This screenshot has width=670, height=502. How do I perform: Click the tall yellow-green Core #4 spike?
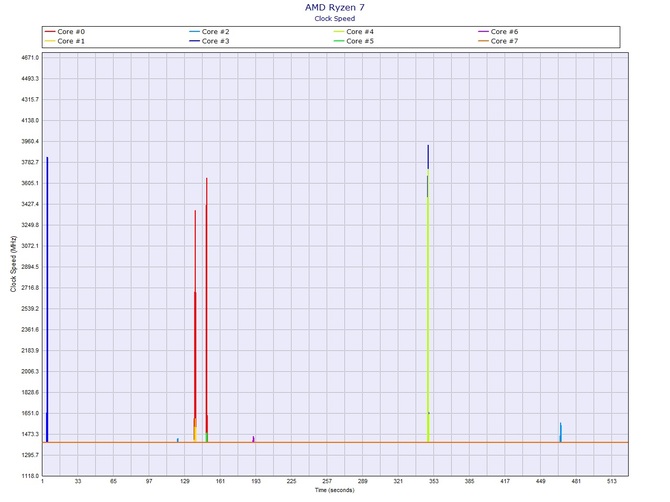pyautogui.click(x=428, y=308)
